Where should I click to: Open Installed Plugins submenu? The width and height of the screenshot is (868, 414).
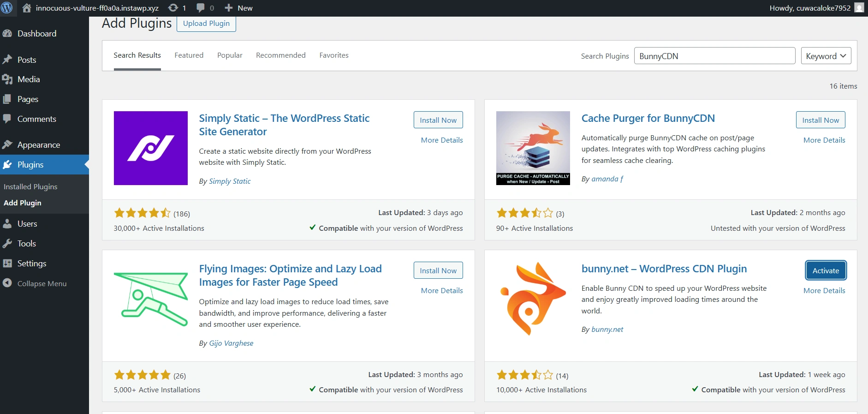tap(30, 187)
